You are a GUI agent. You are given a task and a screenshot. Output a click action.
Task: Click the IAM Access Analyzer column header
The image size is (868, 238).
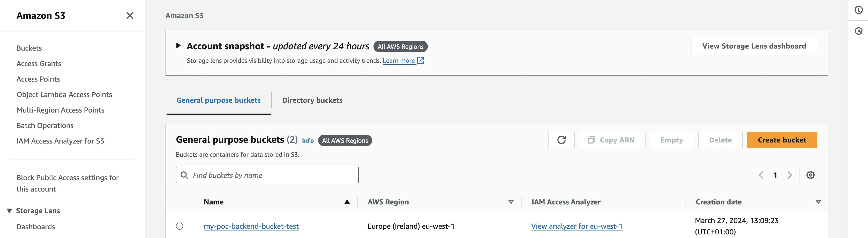(566, 202)
